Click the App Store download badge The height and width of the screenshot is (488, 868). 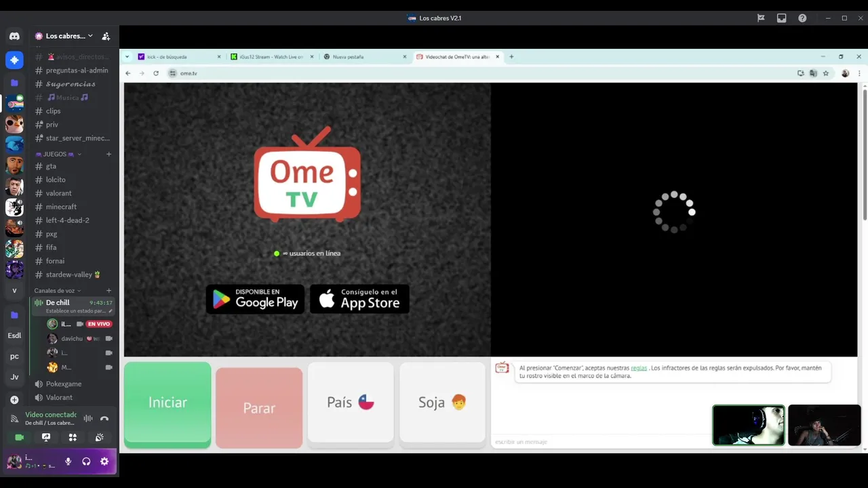point(359,299)
